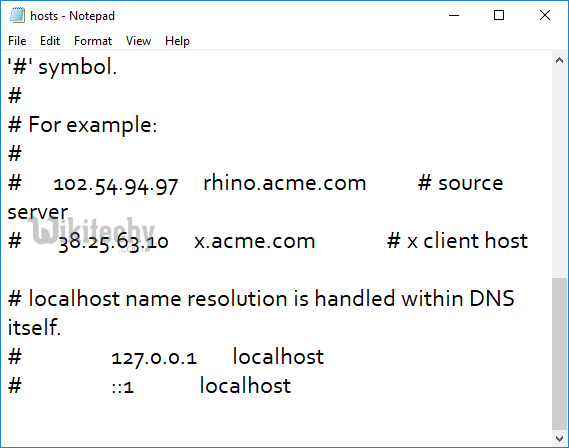Screen dimensions: 569x448
Task: Click on the 127.0.0.1 address text
Action: [x=154, y=358]
